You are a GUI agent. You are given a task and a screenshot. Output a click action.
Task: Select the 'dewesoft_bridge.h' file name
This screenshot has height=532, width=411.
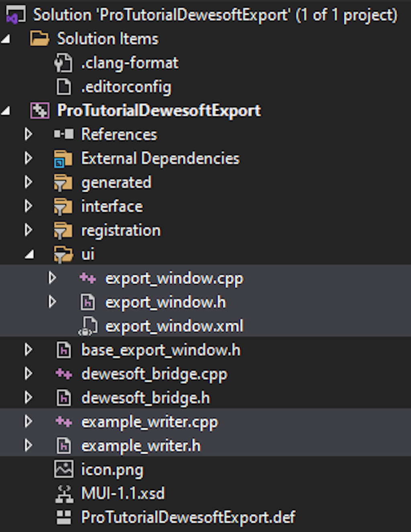coord(145,398)
